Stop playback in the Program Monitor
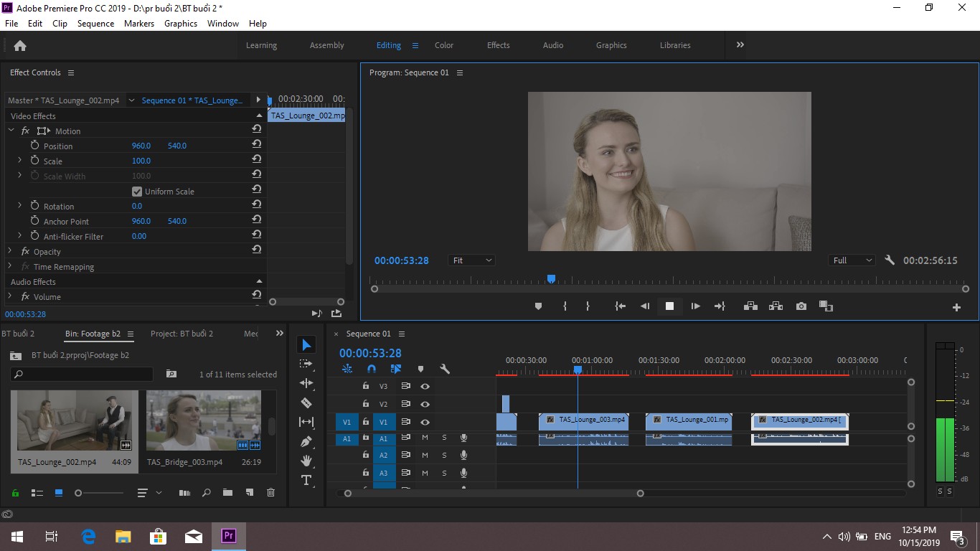The width and height of the screenshot is (980, 551). (669, 306)
